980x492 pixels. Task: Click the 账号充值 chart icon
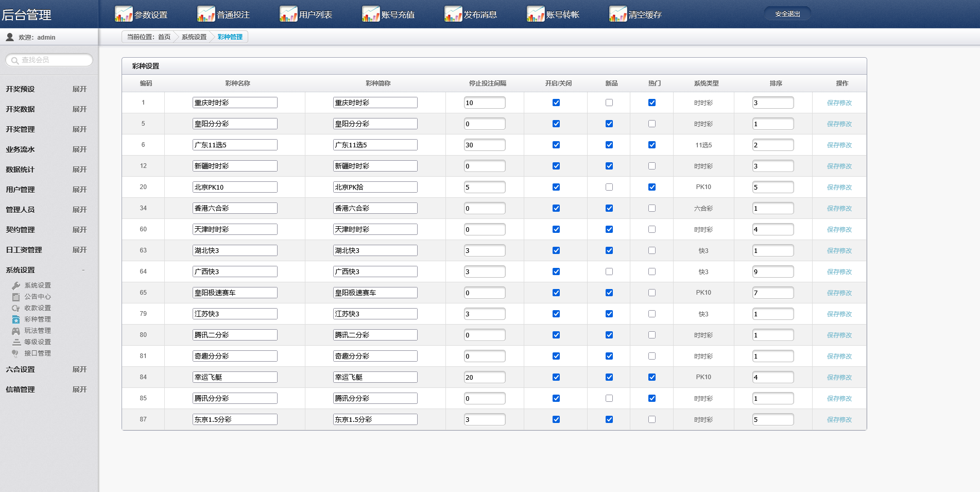point(371,14)
